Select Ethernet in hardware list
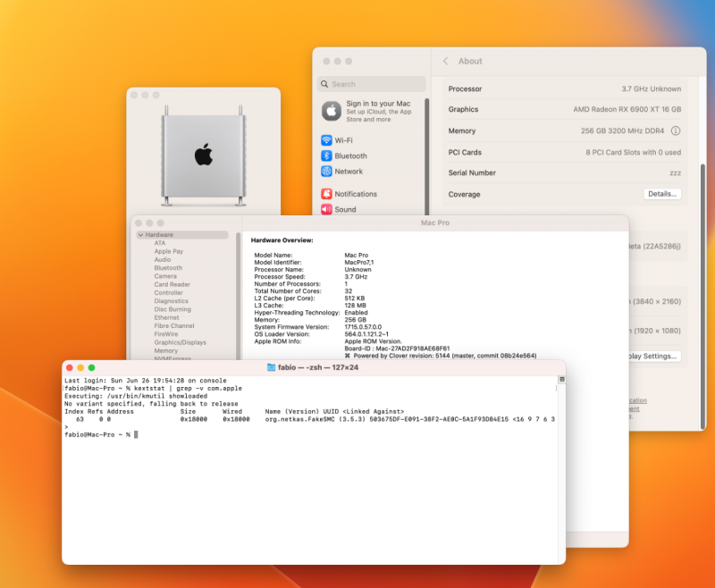The width and height of the screenshot is (715, 588). pos(166,317)
